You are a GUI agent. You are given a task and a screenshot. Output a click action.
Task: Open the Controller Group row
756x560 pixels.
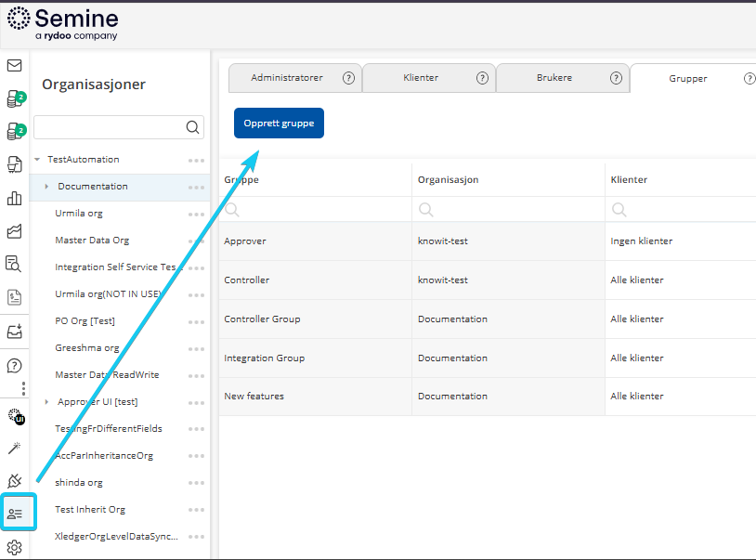(x=262, y=319)
